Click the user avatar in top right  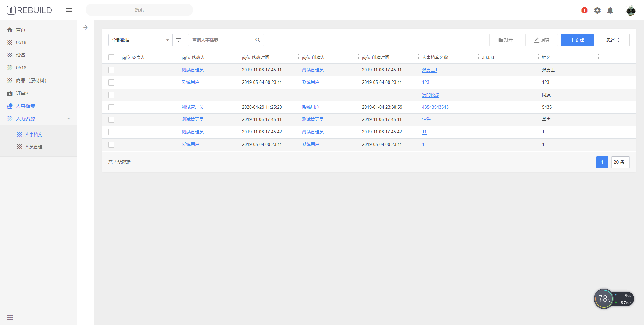(x=631, y=10)
